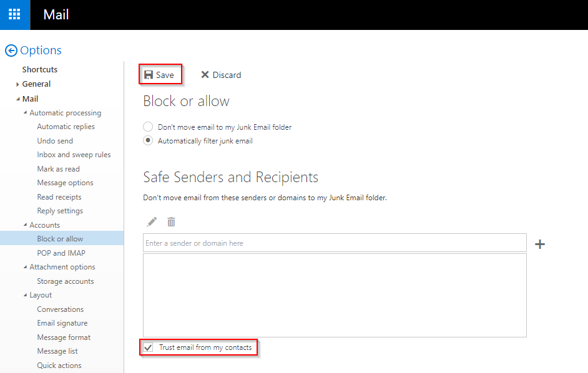Click the Save button
588x373 pixels.
click(x=160, y=75)
